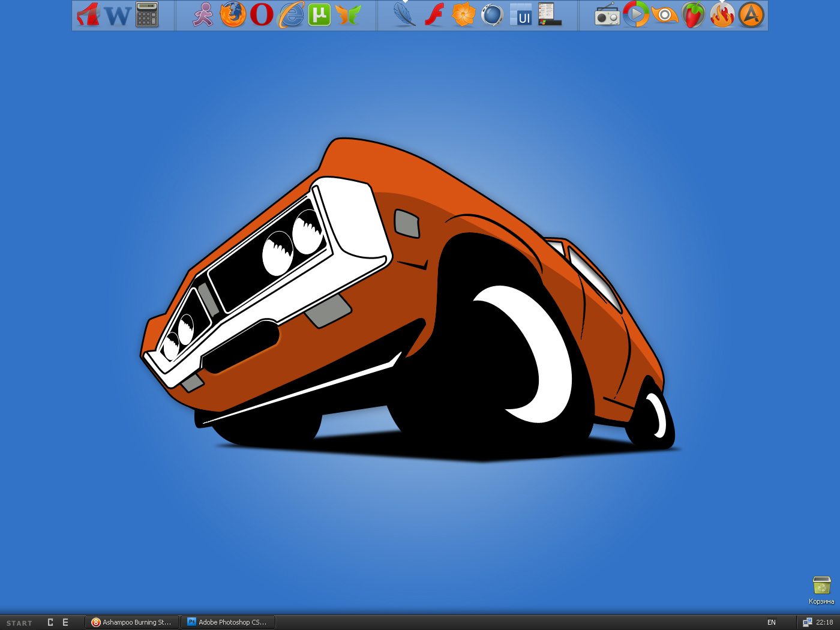Viewport: 840px width, 630px height.
Task: Switch to Adobe Photoshop CS taskbar button
Action: click(228, 622)
